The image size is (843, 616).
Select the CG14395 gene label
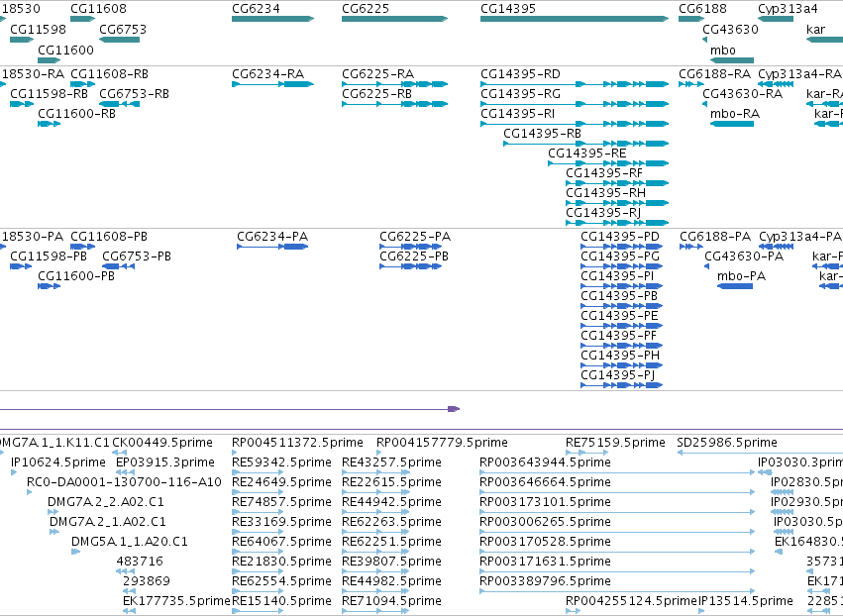[508, 9]
